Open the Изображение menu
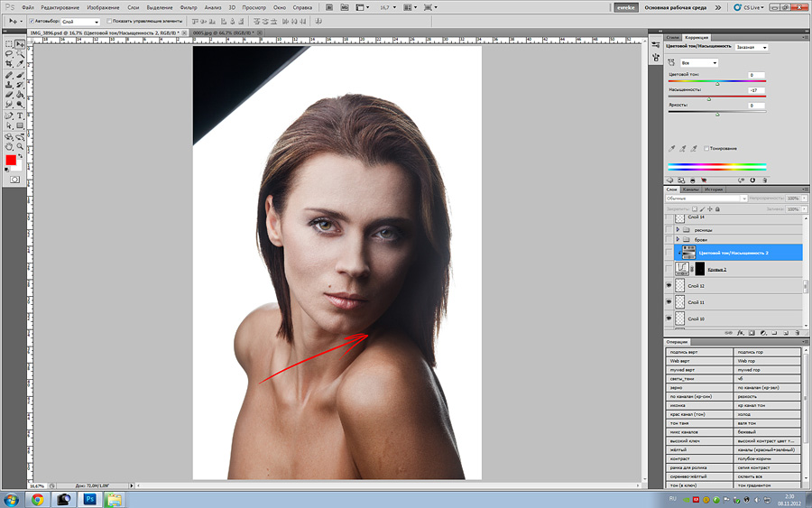 pyautogui.click(x=103, y=8)
